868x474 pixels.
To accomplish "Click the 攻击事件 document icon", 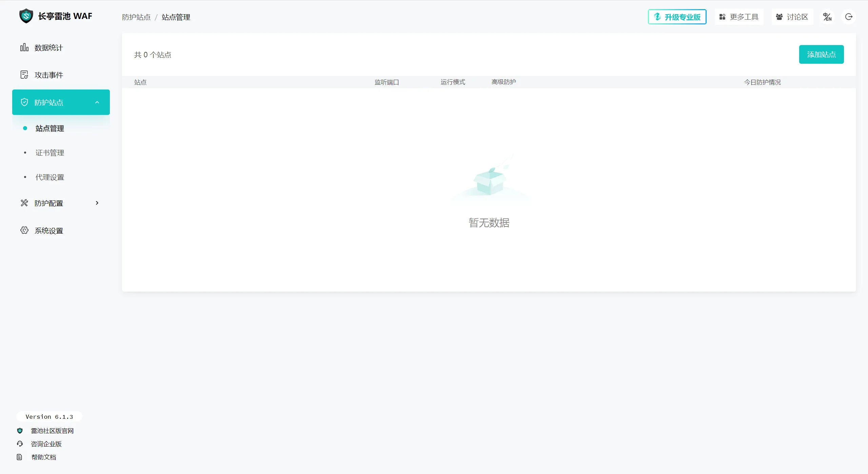I will click(x=24, y=75).
